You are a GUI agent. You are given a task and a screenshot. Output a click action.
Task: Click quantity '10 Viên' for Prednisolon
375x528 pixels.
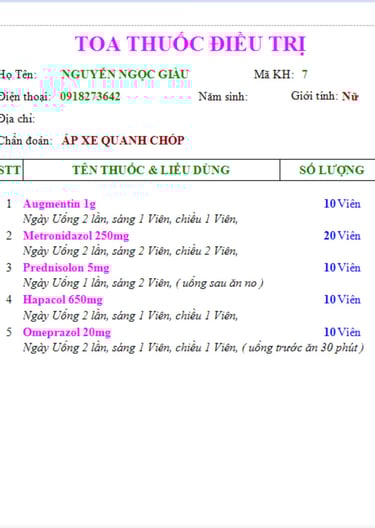coord(342,268)
